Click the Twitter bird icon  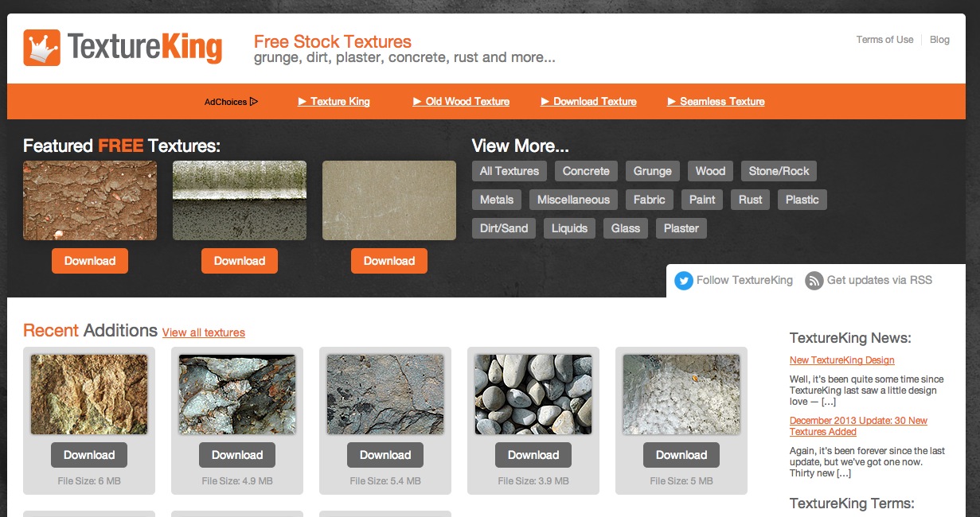tap(684, 280)
